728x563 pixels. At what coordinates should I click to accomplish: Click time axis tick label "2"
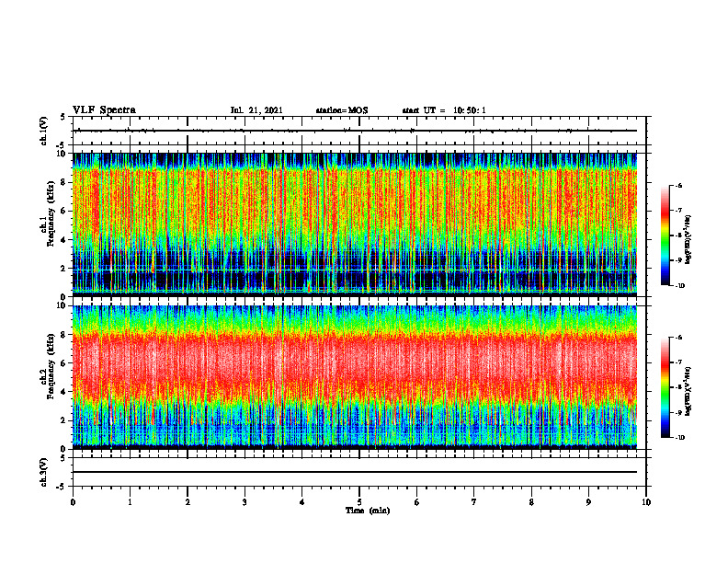coord(188,502)
